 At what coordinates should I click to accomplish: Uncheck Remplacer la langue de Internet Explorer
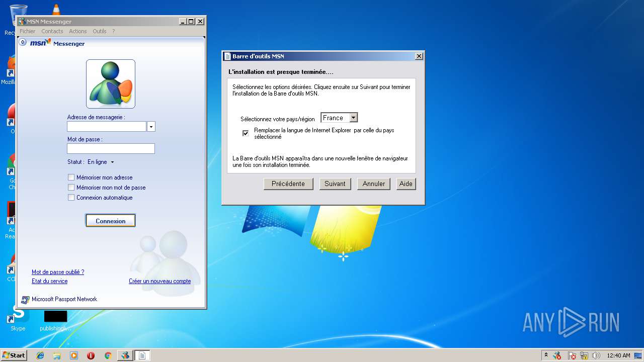(246, 133)
